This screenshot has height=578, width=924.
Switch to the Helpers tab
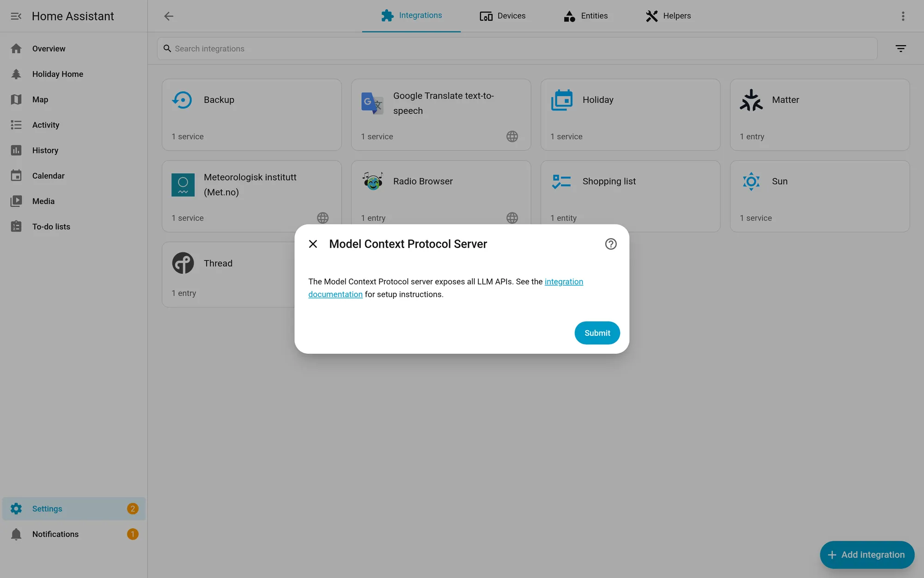coord(668,16)
